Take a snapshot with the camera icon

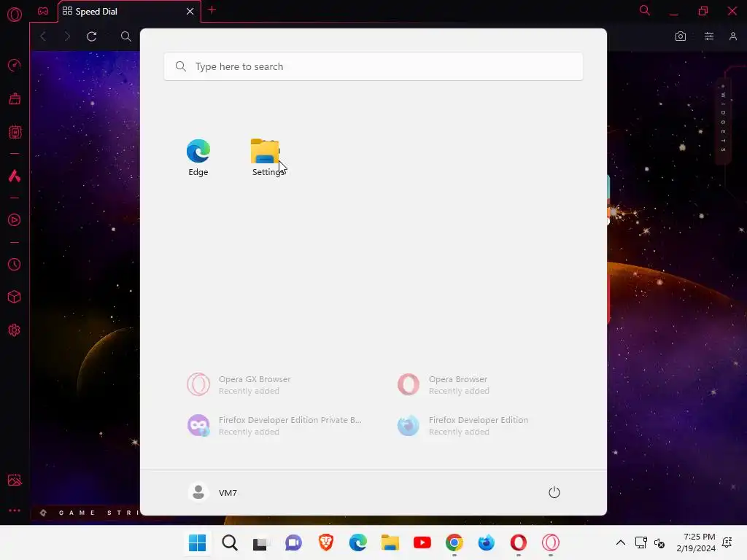click(681, 36)
